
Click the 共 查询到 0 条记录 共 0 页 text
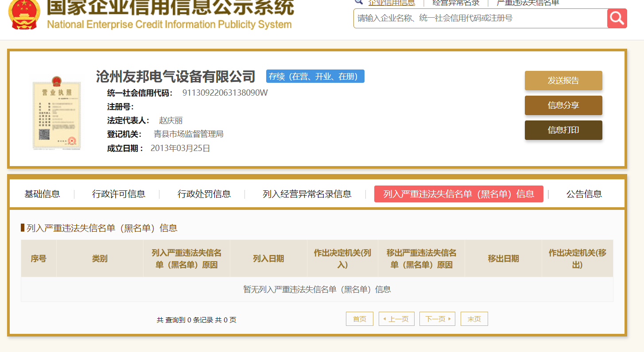click(x=196, y=320)
